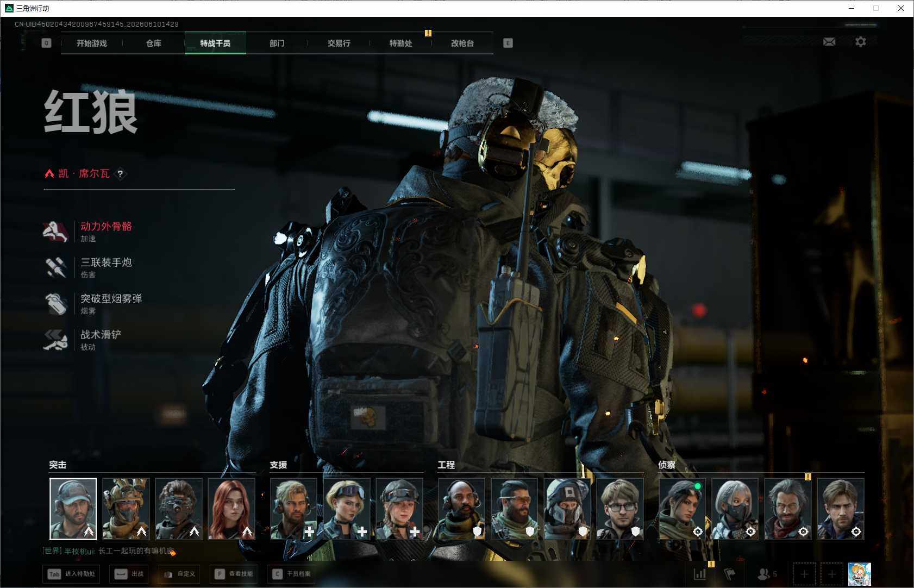Select the bald engineer operator with headset

coord(461,509)
